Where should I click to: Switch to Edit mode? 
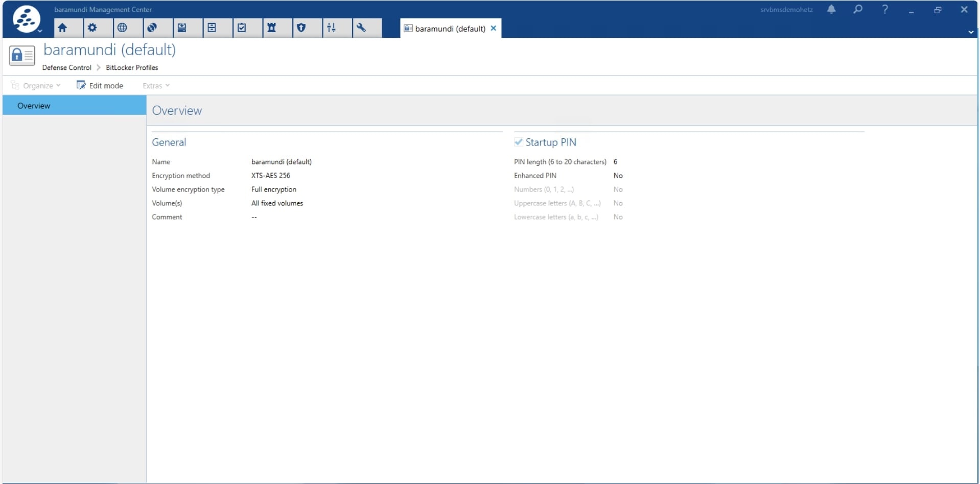(x=100, y=85)
